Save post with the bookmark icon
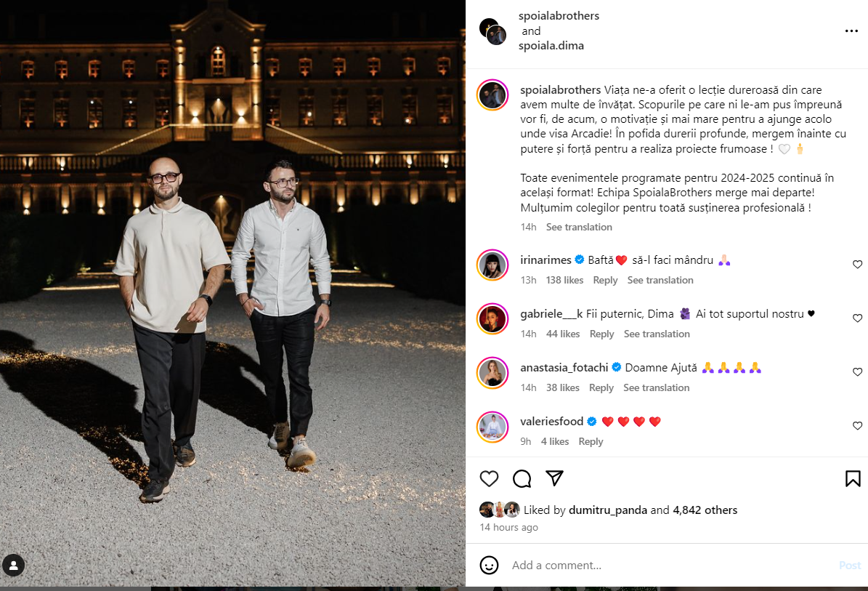868x591 pixels. pos(853,478)
